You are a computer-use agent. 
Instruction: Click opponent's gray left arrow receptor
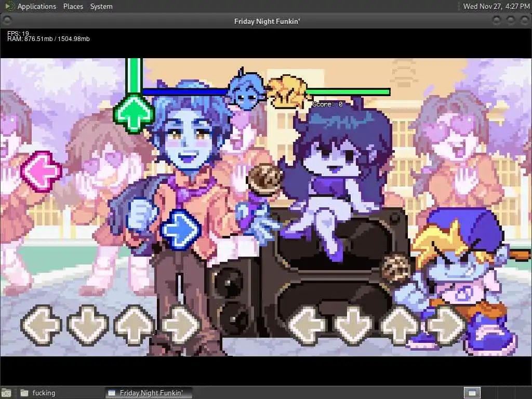click(x=41, y=325)
